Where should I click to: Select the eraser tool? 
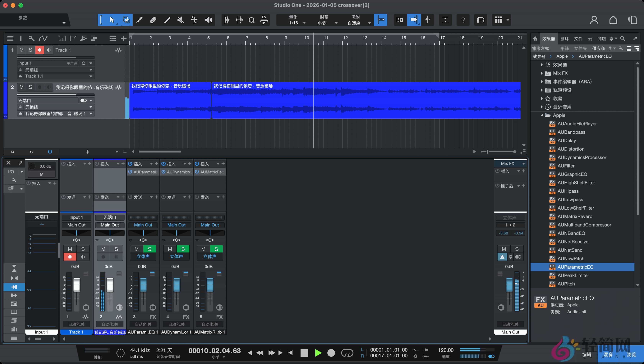tap(153, 20)
